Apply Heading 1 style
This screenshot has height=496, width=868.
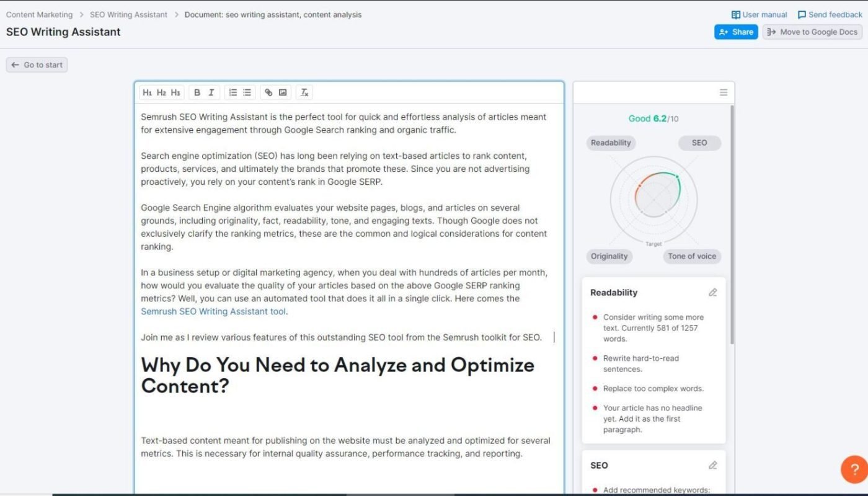pos(147,92)
